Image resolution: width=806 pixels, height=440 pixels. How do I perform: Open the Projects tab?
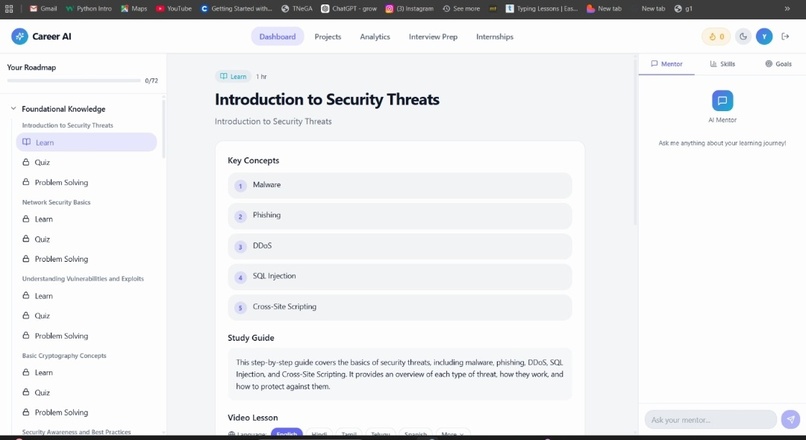[x=328, y=36]
